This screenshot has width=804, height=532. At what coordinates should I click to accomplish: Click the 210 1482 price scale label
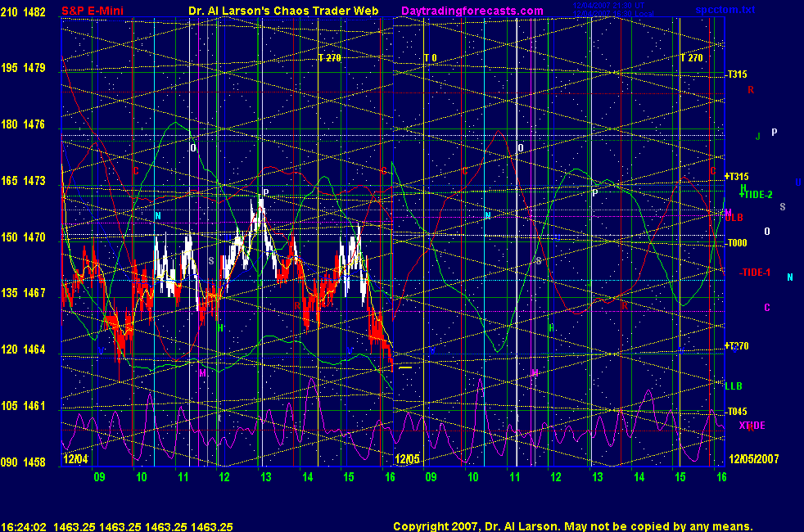click(23, 11)
